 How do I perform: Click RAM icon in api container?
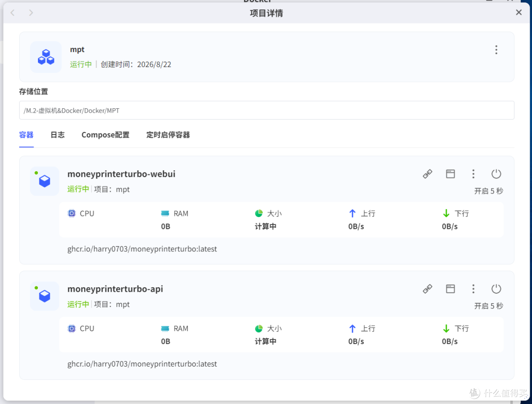165,328
